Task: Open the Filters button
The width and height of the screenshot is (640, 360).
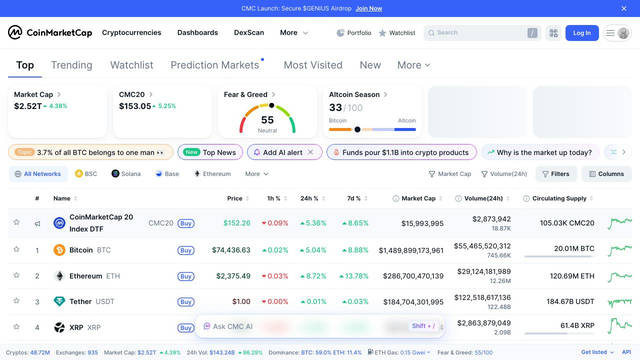Action: 556,174
